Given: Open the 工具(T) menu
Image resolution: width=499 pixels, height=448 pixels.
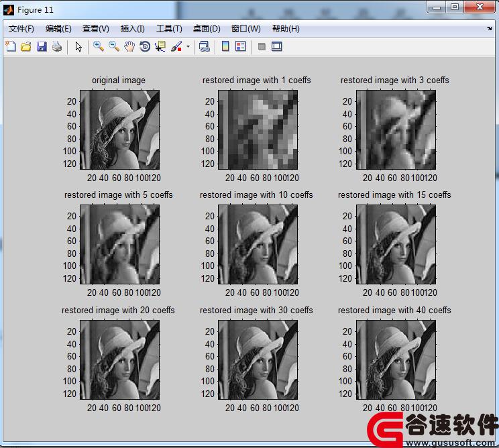Looking at the screenshot, I should pos(169,29).
